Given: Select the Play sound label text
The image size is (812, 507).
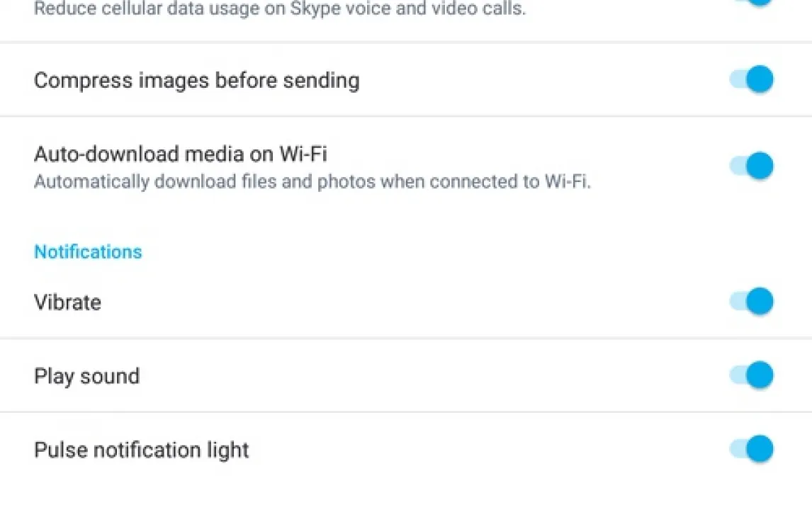Looking at the screenshot, I should click(87, 377).
